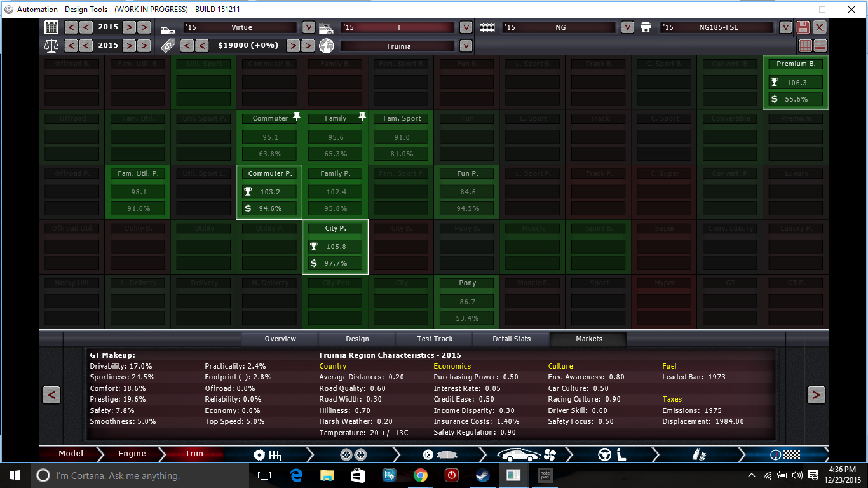Open Microsoft Edge from the taskbar
This screenshot has height=488, width=868.
coord(296,475)
